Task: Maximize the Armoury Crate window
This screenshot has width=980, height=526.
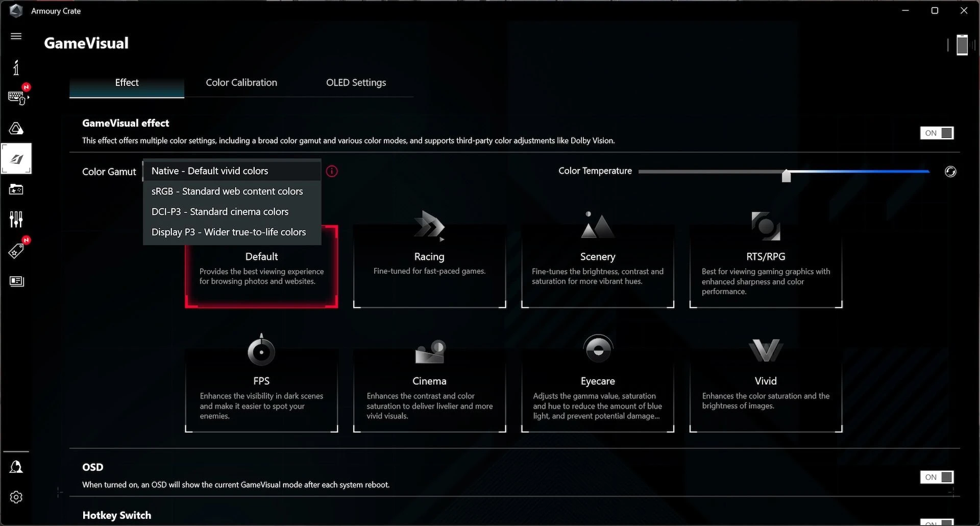Action: [935, 11]
